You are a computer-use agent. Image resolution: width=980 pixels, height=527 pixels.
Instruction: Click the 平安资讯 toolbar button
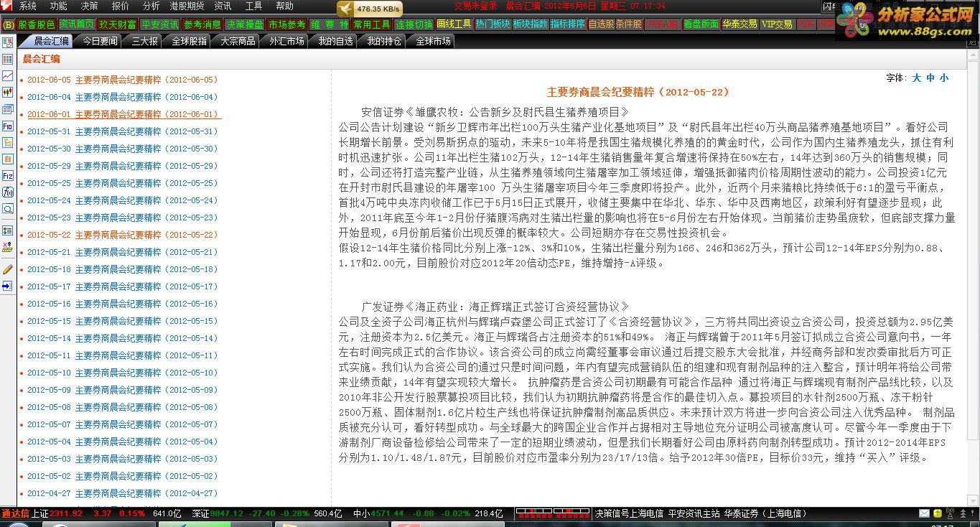(x=160, y=24)
